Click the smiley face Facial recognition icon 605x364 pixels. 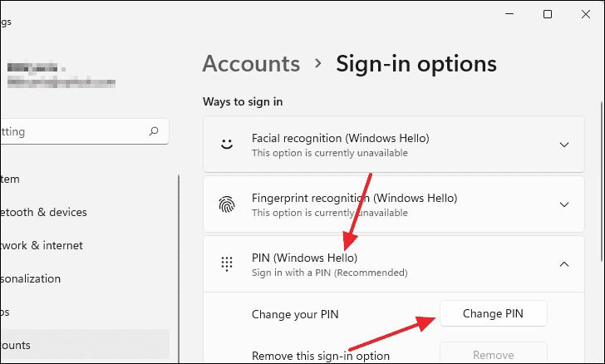pos(227,145)
